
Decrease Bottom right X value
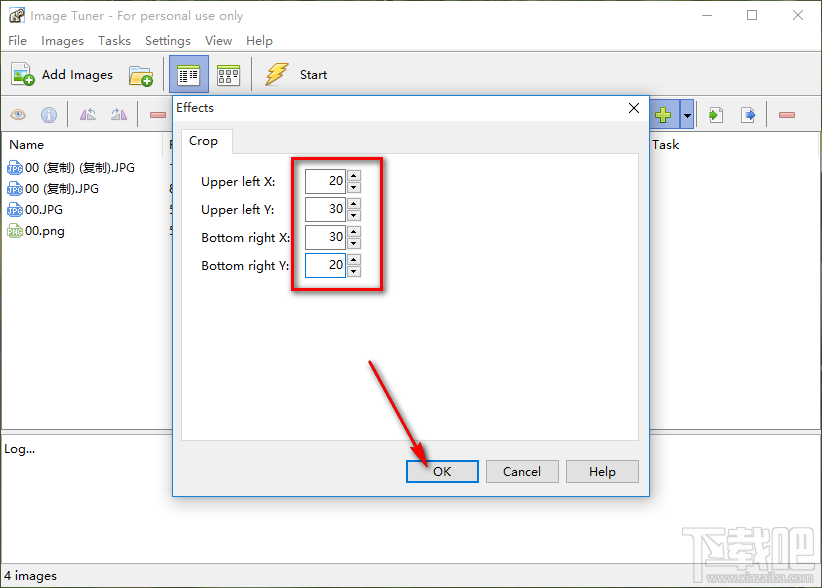[x=354, y=243]
